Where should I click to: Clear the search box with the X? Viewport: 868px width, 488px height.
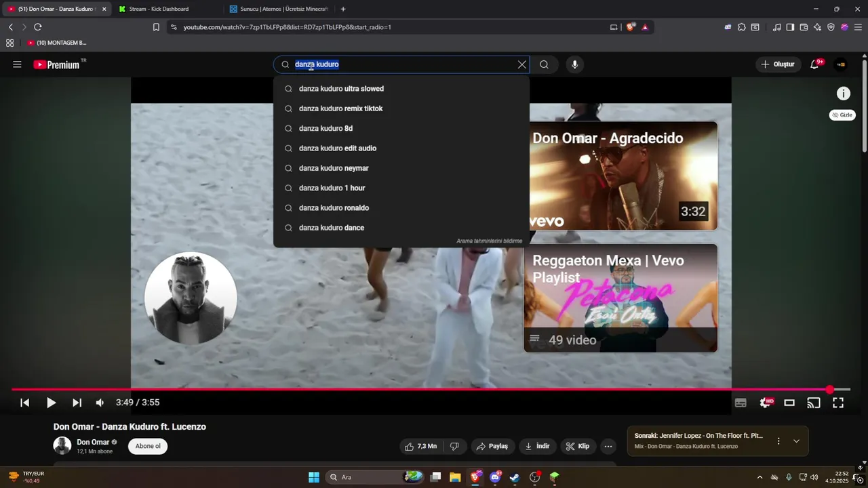[521, 64]
